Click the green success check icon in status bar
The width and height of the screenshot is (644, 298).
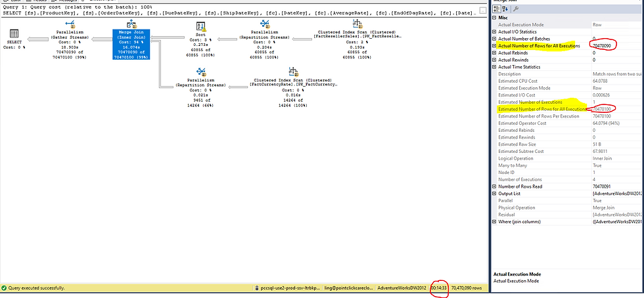[x=4, y=288]
